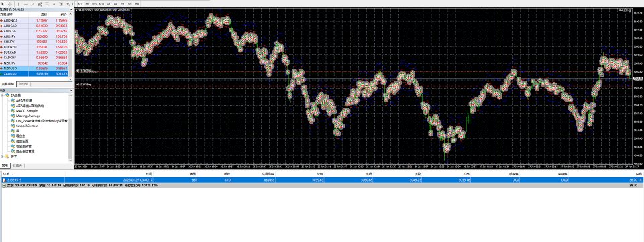Select AUDJPY symbol row

coord(34,36)
